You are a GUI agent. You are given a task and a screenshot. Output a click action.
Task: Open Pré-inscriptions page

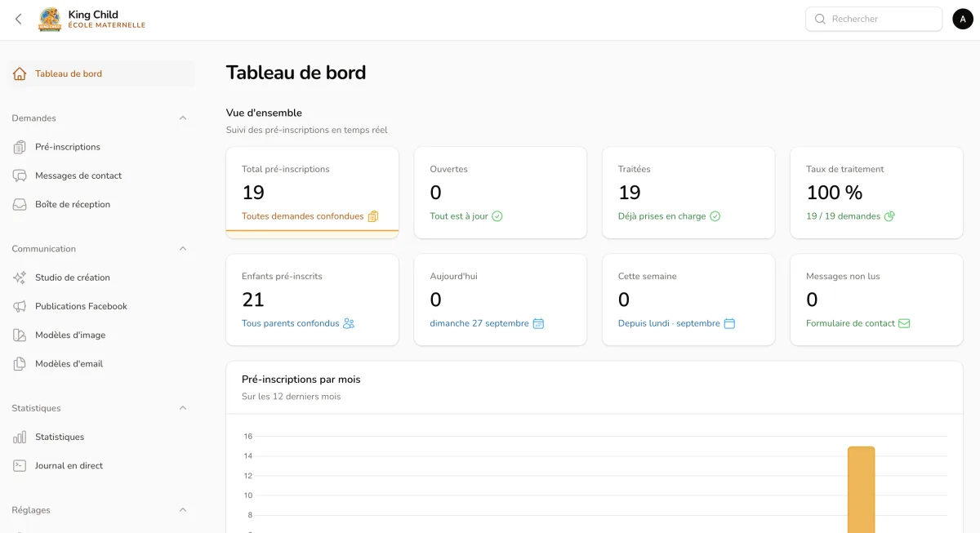coord(100,147)
